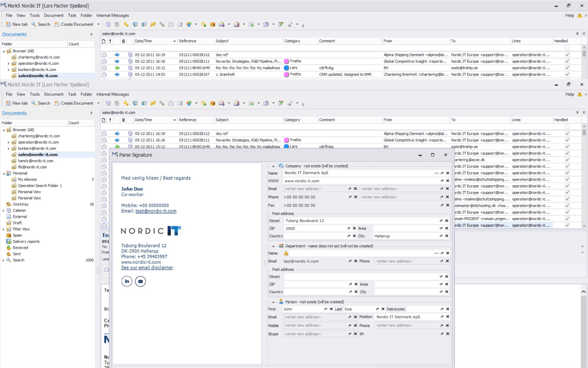Image resolution: width=588 pixels, height=368 pixels.
Task: Click the wrench icon in back window toolbar
Action: click(x=162, y=24)
